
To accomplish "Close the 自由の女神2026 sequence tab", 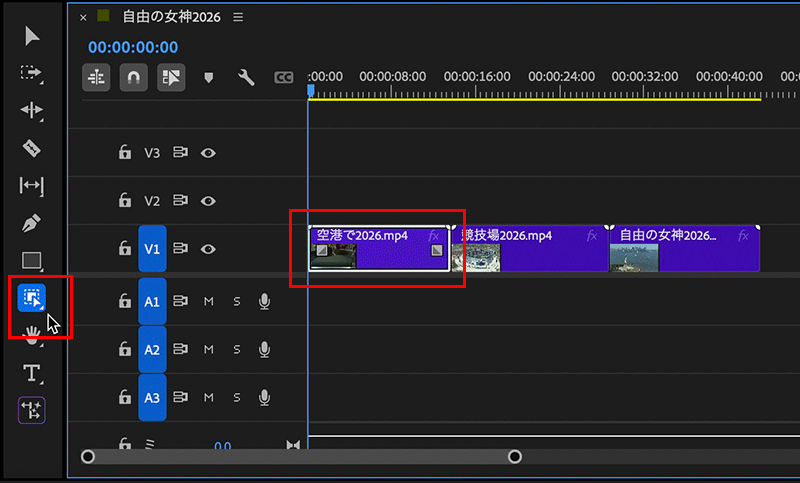I will (82, 17).
